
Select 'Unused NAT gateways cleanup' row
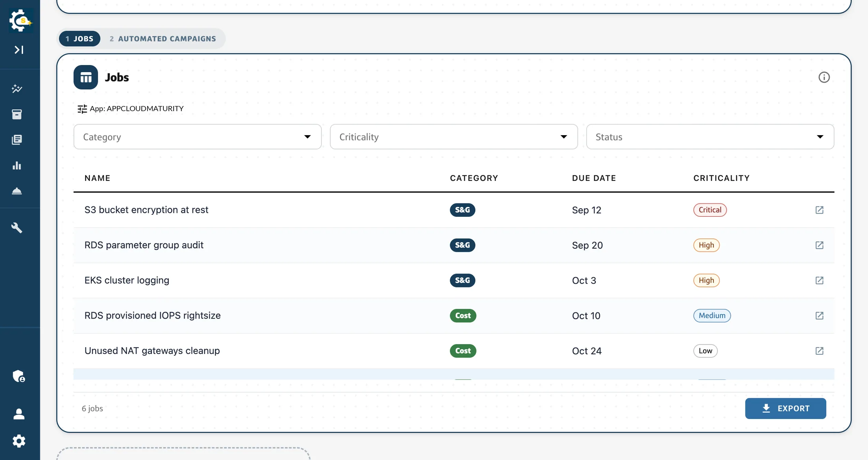(454, 351)
